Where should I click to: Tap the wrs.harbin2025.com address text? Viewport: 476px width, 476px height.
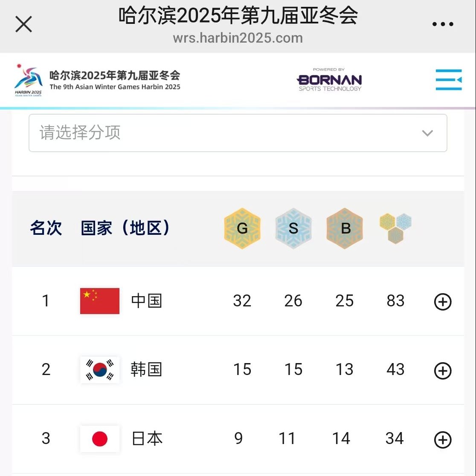tap(238, 38)
